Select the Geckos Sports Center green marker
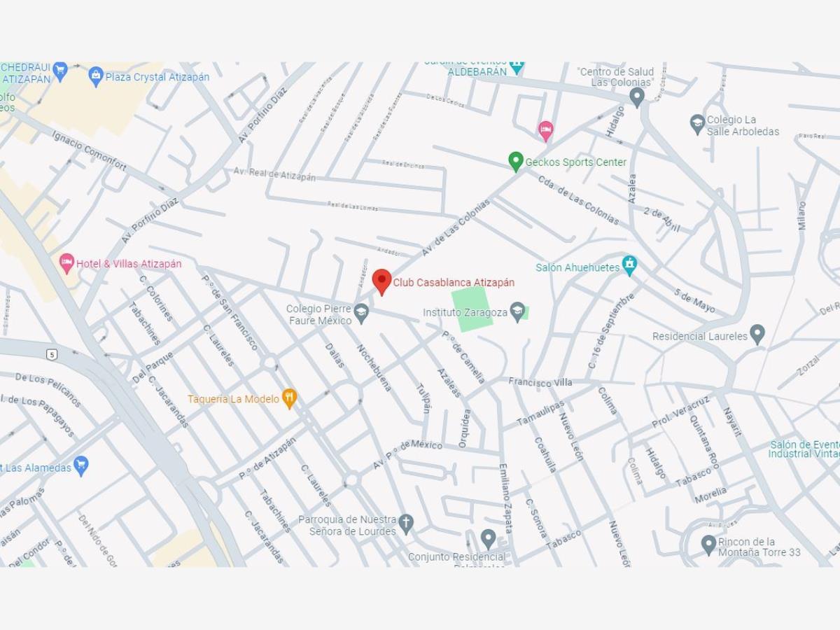 (516, 162)
